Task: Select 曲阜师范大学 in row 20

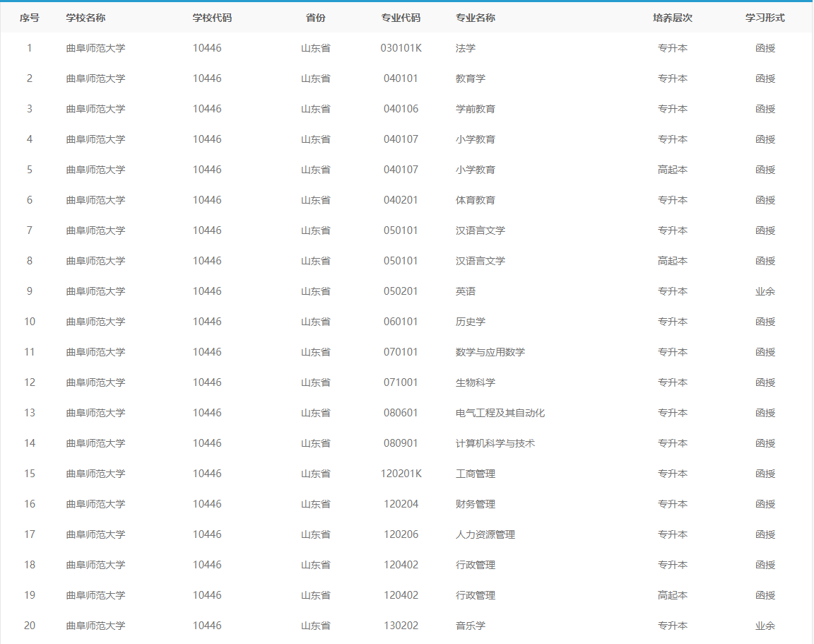Action: 95,626
